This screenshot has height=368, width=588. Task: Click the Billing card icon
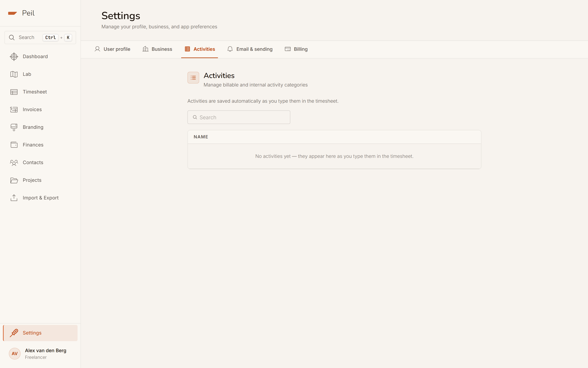tap(288, 49)
